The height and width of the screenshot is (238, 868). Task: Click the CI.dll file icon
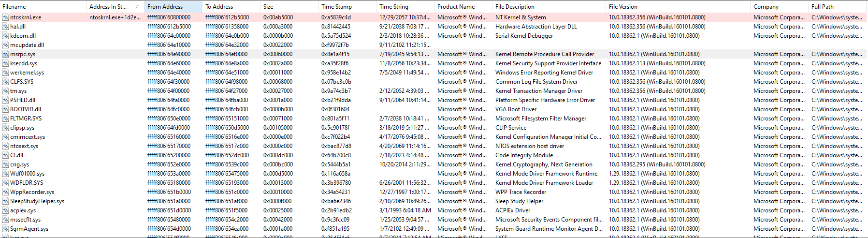(x=5, y=155)
